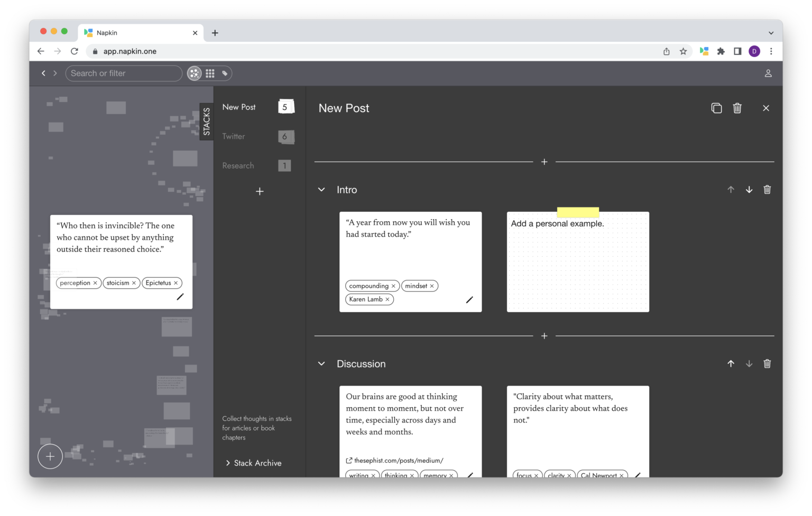
Task: Switch to the grid view icon
Action: [210, 73]
